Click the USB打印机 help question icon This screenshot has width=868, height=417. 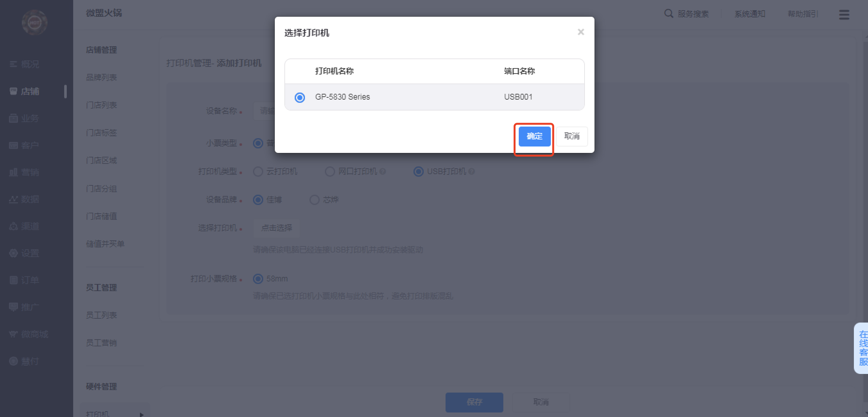pyautogui.click(x=472, y=172)
